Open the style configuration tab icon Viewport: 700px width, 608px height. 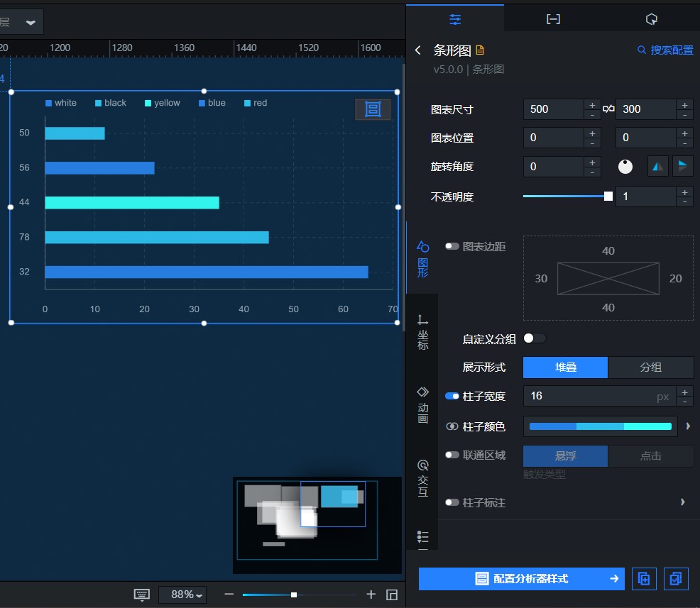pos(455,19)
